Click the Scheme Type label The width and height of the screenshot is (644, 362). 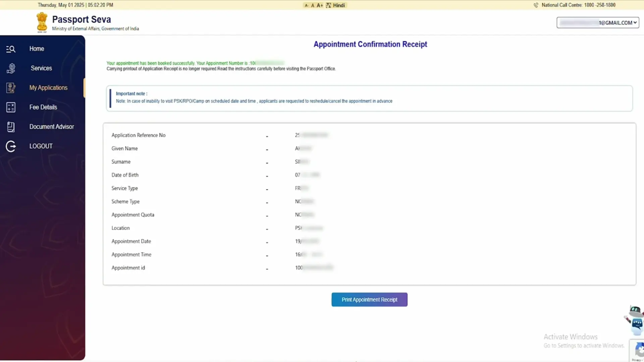click(125, 201)
